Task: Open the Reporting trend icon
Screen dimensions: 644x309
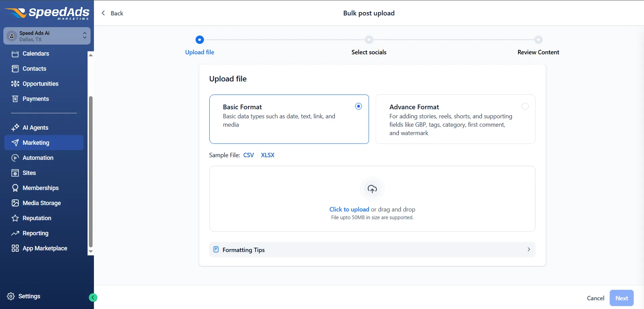Action: click(15, 233)
